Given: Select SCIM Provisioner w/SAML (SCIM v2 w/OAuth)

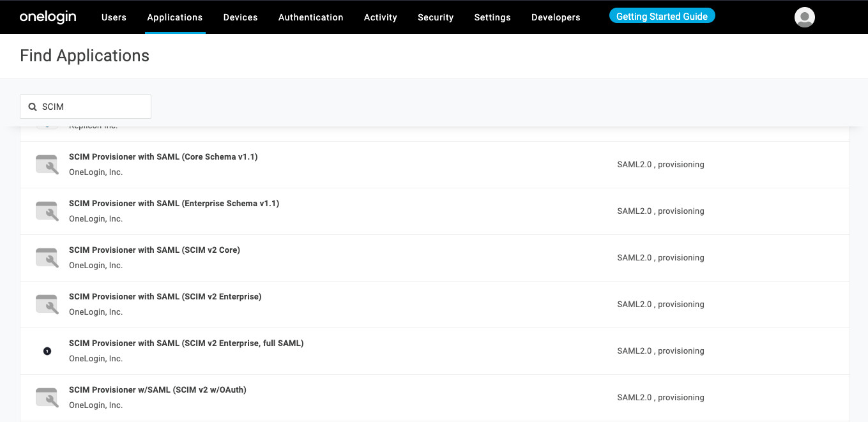Looking at the screenshot, I should click(x=157, y=389).
